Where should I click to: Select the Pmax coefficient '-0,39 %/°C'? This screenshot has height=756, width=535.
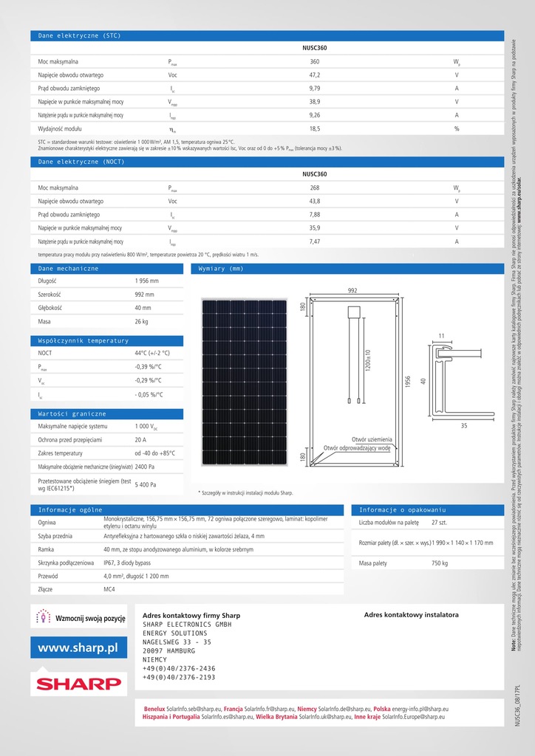(x=149, y=367)
